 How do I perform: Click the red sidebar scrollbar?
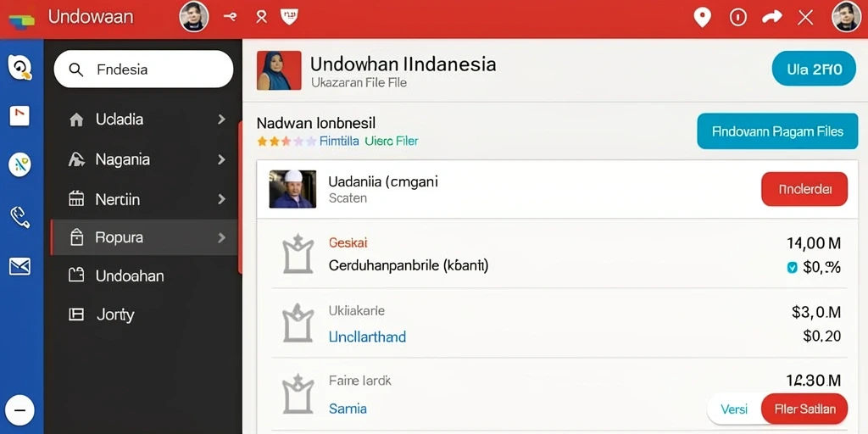point(240,198)
